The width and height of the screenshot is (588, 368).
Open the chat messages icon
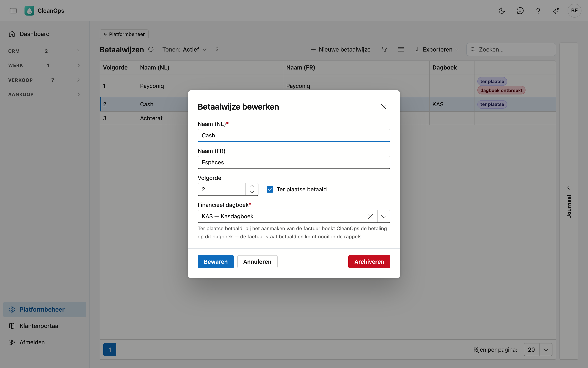click(x=520, y=10)
